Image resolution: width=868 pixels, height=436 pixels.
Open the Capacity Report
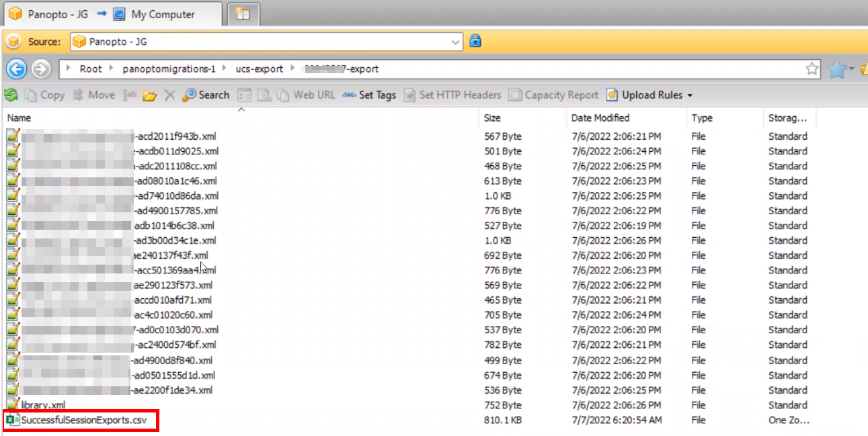(x=553, y=95)
